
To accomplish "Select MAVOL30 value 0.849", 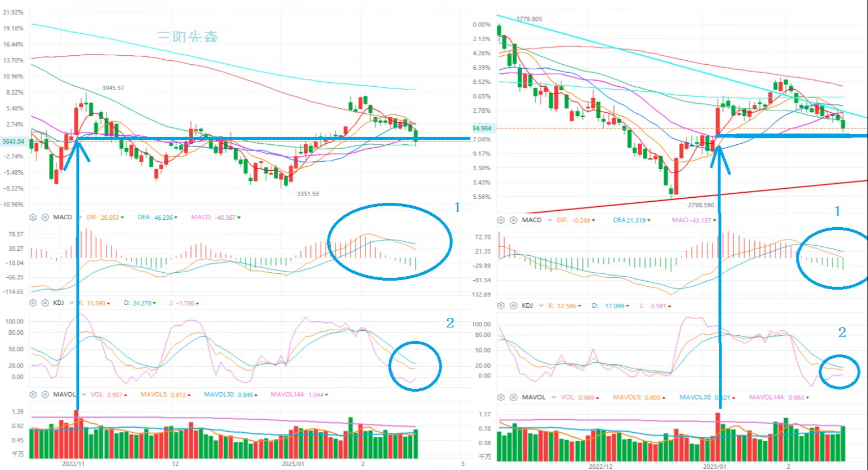I will point(245,394).
